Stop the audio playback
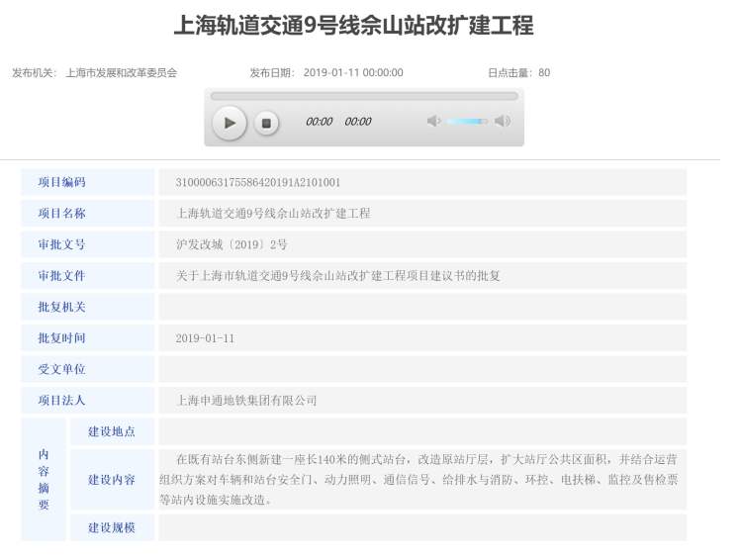 [265, 123]
